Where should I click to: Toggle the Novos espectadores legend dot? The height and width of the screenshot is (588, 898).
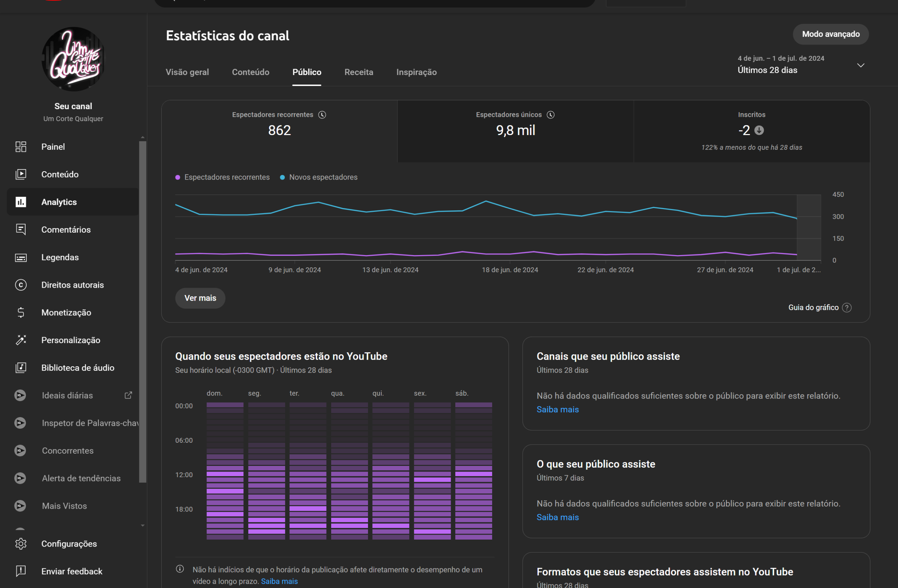pos(282,178)
